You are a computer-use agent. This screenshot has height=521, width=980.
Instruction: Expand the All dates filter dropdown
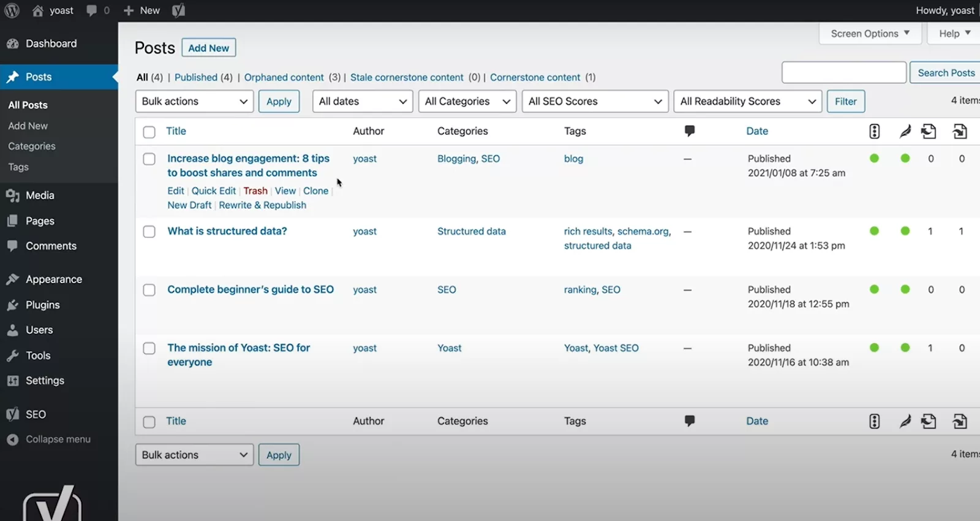[x=363, y=101]
